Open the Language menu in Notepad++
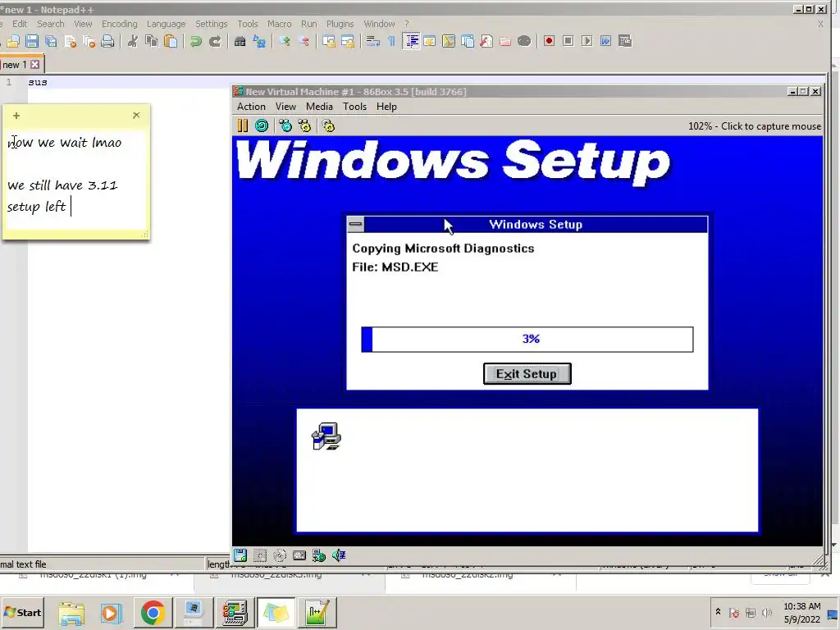Image resolution: width=840 pixels, height=630 pixels. click(x=166, y=24)
